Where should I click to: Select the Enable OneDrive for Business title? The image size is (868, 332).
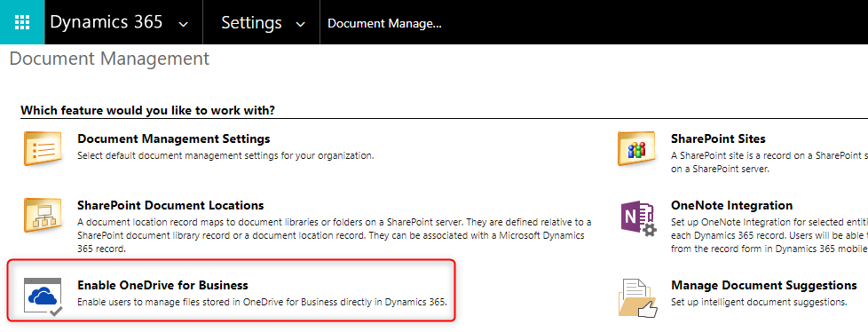pos(162,286)
